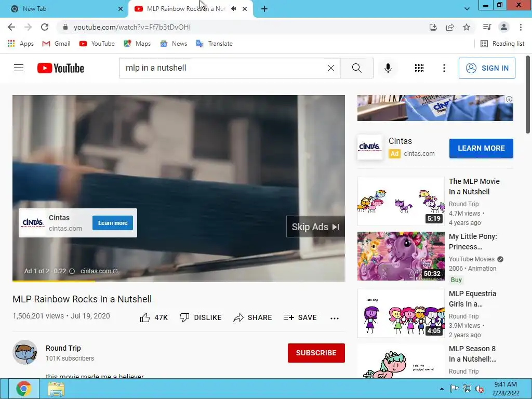Open the News bookmark
This screenshot has width=532, height=399.
click(x=174, y=44)
